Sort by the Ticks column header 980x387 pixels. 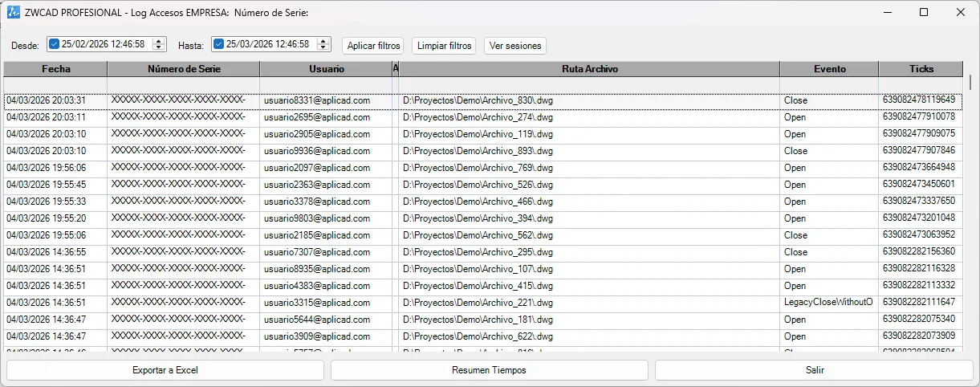[921, 69]
